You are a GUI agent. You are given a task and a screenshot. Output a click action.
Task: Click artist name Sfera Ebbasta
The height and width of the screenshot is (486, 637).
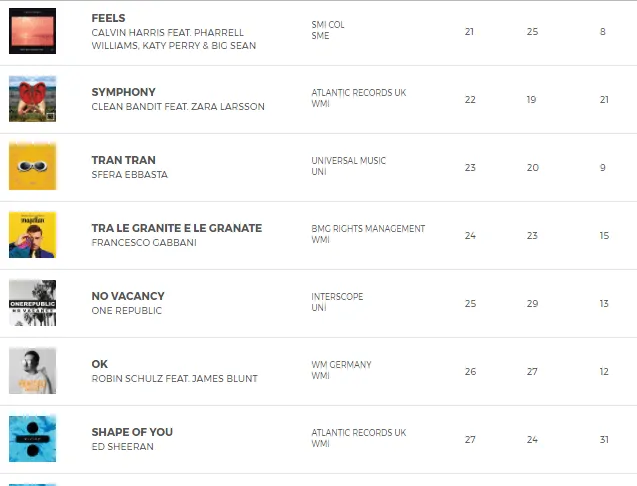pos(129,175)
